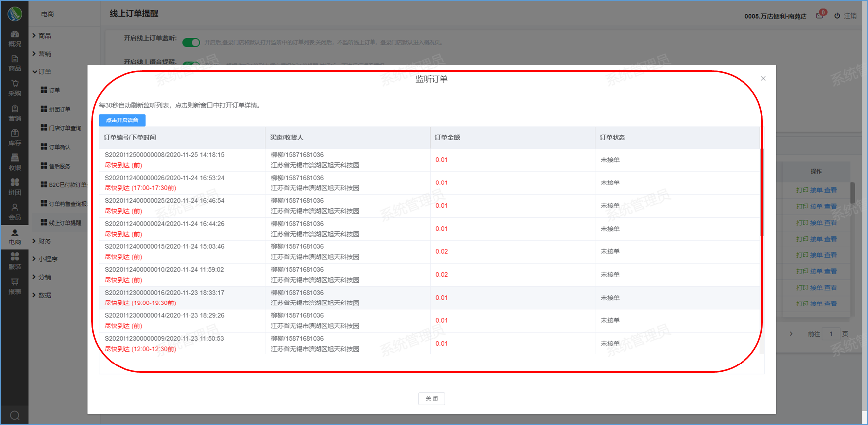Select the 收银 cashier sidebar icon
The image size is (868, 425).
(15, 162)
